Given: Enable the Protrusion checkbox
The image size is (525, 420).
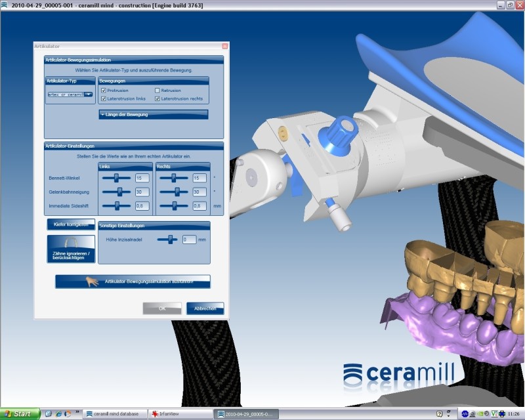Looking at the screenshot, I should pyautogui.click(x=104, y=91).
